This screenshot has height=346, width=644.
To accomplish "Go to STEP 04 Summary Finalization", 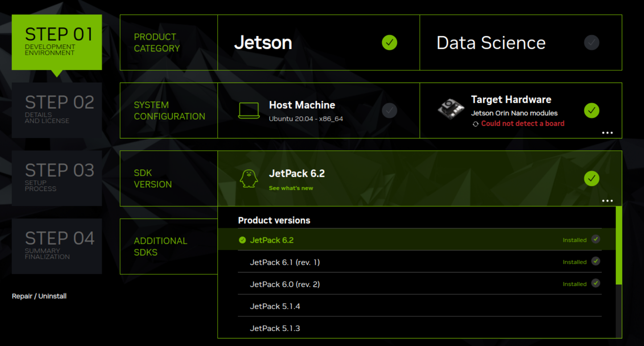I will tap(57, 246).
